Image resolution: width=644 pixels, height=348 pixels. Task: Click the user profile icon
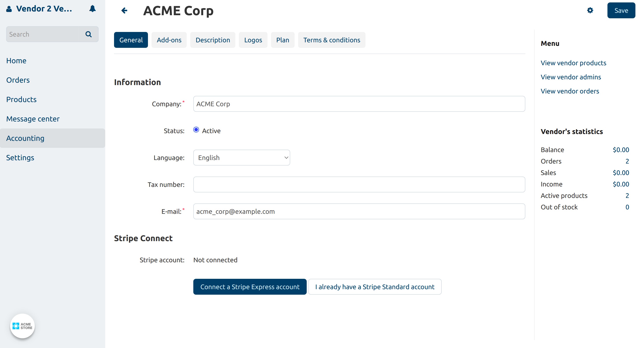click(9, 9)
